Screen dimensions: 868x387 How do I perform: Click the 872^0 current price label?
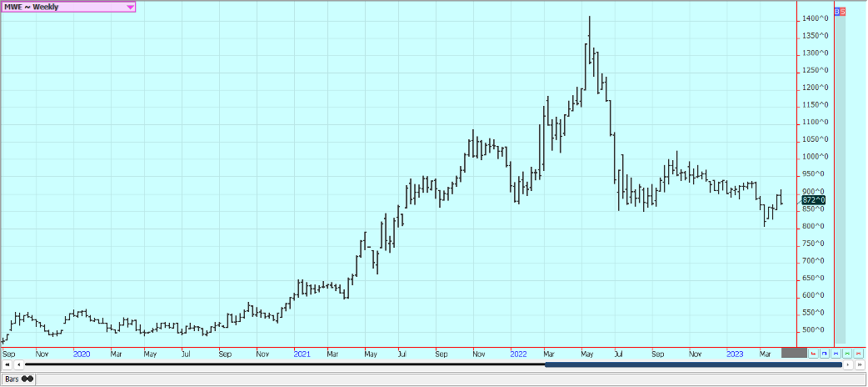click(x=813, y=200)
